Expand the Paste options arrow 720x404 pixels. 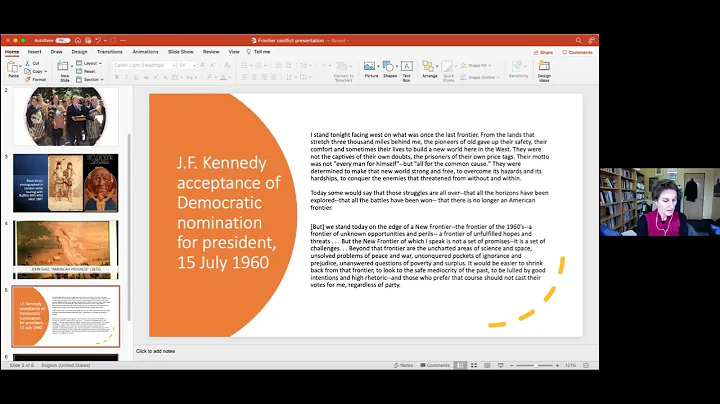[21, 67]
